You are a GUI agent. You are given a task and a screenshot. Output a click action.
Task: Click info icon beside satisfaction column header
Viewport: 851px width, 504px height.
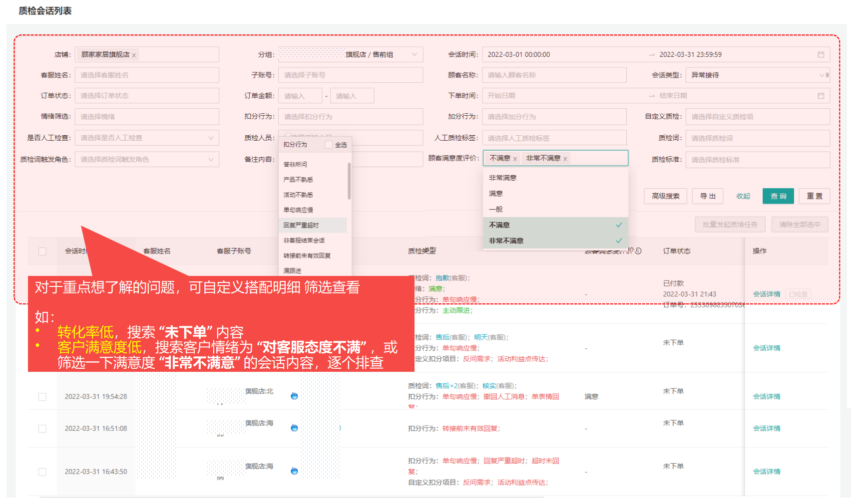(x=638, y=251)
